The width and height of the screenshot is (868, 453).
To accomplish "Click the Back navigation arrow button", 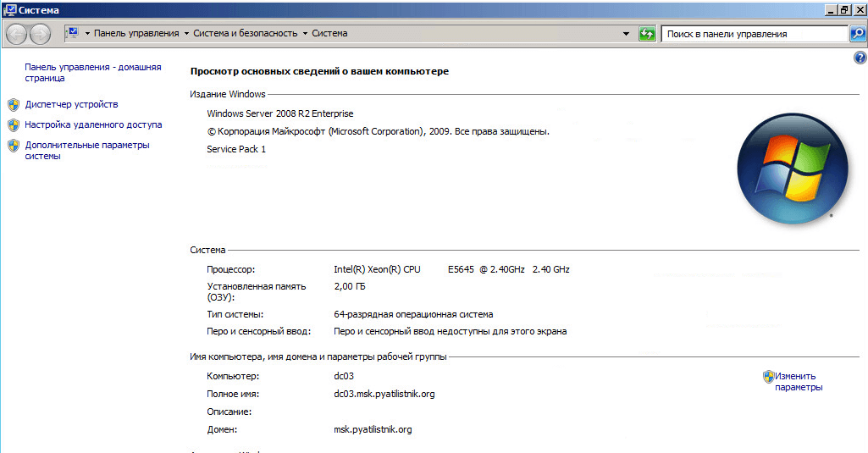I will tap(17, 34).
